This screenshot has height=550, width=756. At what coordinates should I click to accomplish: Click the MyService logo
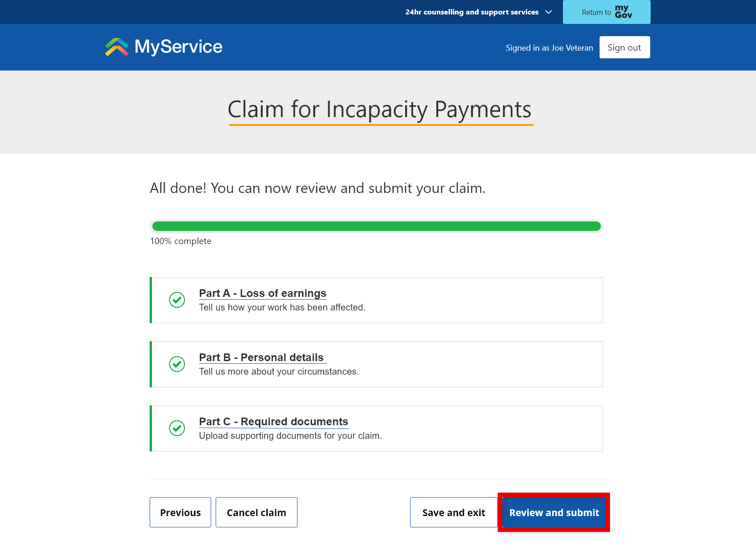tap(163, 47)
